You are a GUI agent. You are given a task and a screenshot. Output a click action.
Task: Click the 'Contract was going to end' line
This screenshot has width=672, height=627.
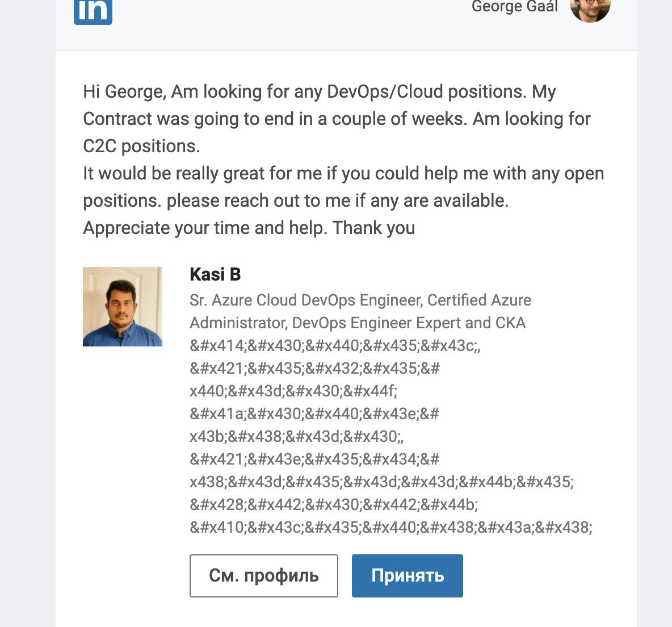click(337, 119)
